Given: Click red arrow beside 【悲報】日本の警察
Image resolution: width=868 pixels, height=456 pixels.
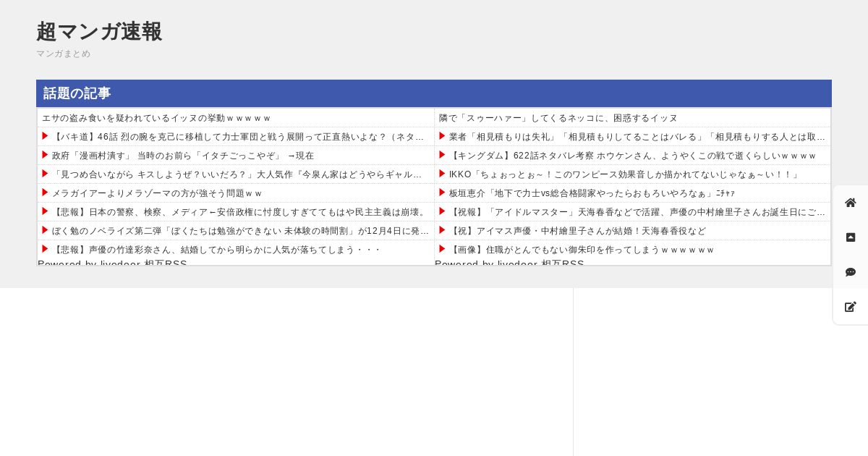Looking at the screenshot, I should [45, 211].
